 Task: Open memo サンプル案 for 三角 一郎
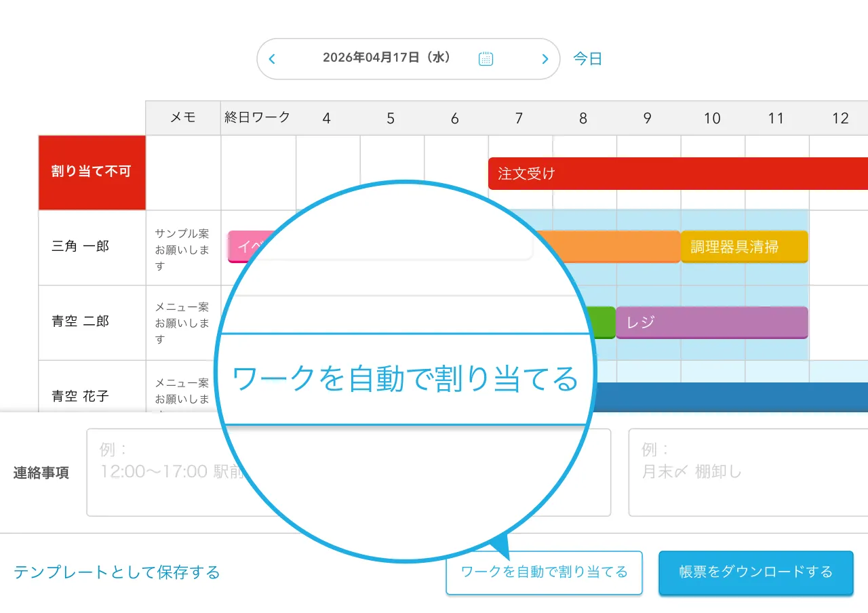coord(182,250)
